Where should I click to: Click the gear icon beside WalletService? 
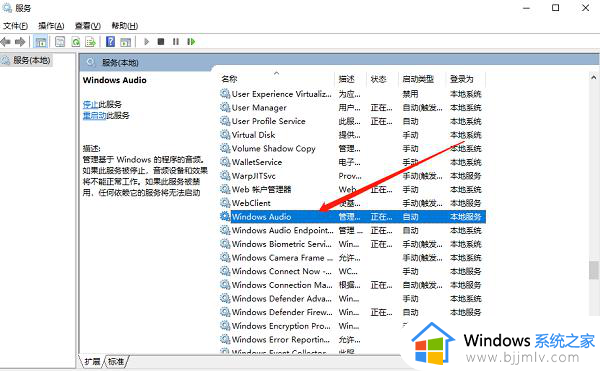[x=225, y=162]
